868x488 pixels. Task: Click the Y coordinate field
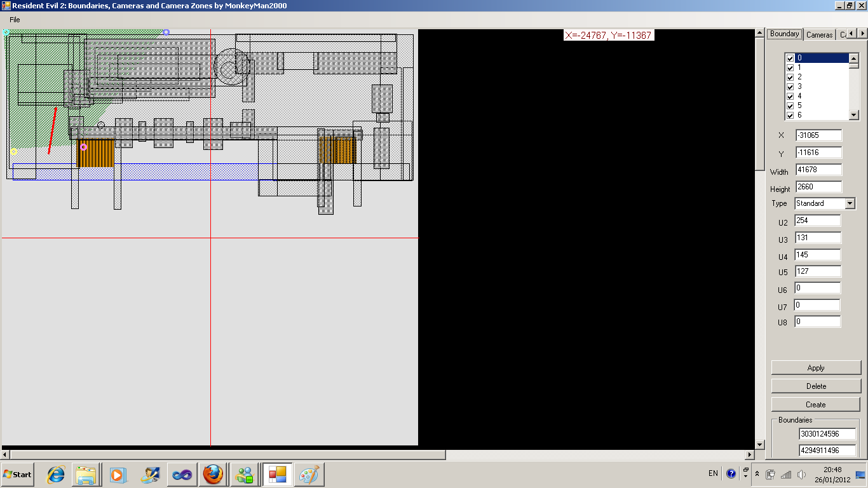(818, 152)
